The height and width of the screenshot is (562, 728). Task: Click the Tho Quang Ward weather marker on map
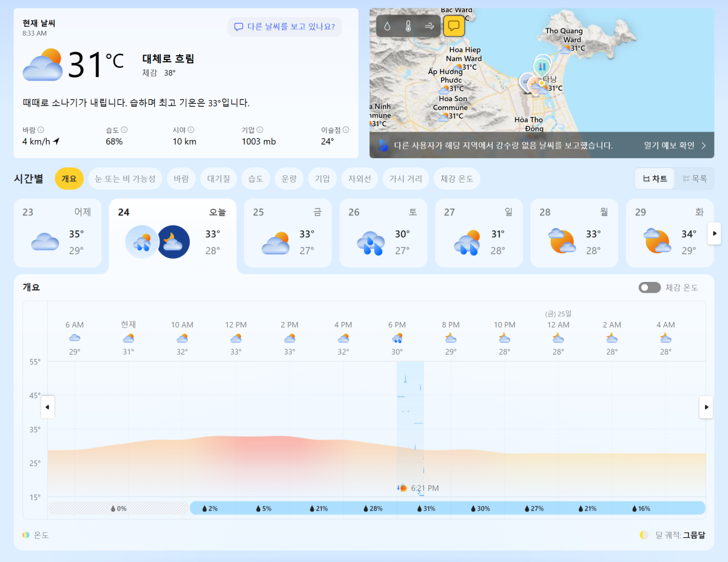click(565, 49)
